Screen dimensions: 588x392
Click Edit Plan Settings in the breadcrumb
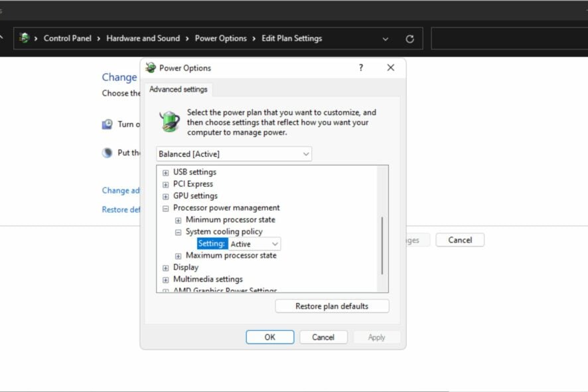pyautogui.click(x=292, y=39)
